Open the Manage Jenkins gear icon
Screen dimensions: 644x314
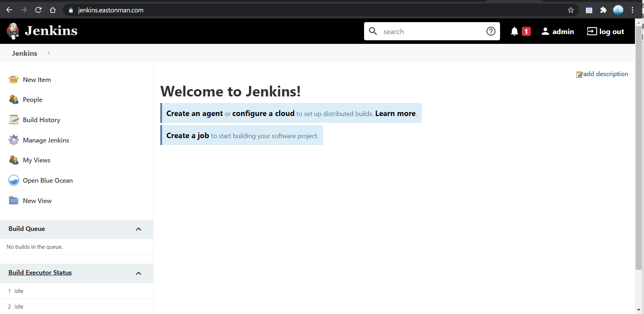pyautogui.click(x=13, y=140)
